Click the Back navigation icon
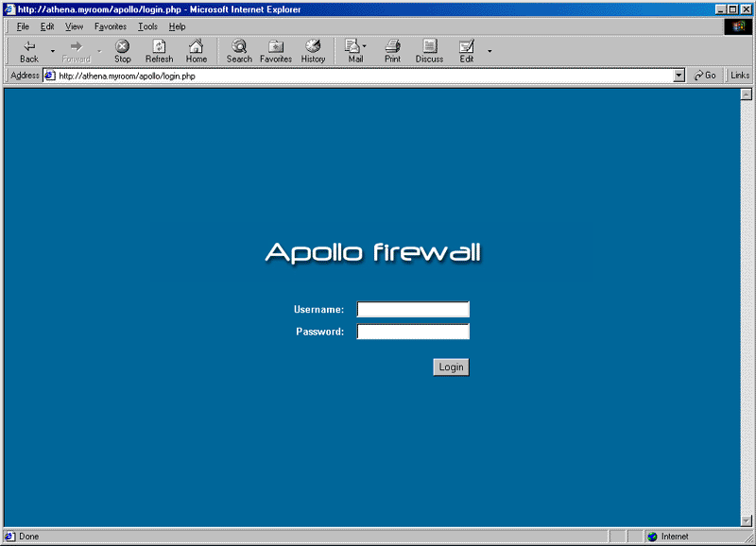The image size is (756, 546). pyautogui.click(x=28, y=46)
